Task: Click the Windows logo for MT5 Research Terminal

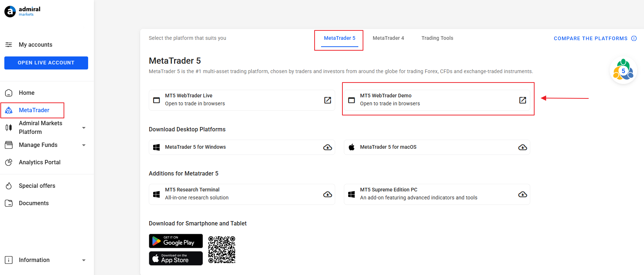Action: coord(156,194)
